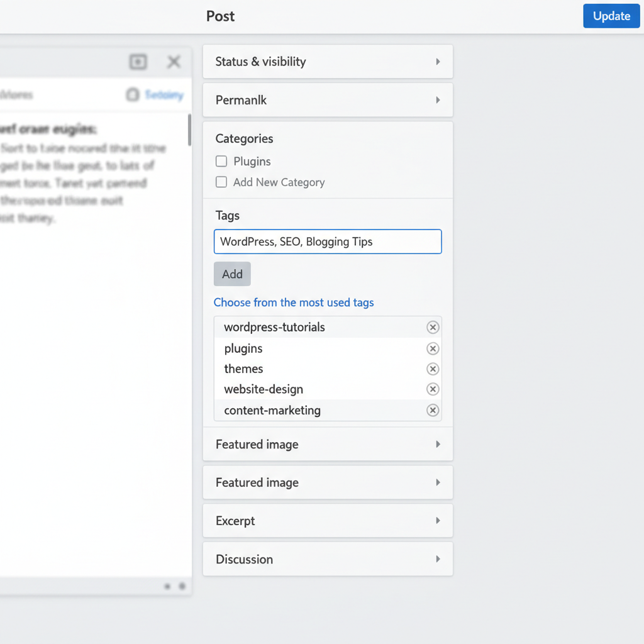The image size is (644, 644).
Task: Remove the website-design tag
Action: click(x=433, y=389)
